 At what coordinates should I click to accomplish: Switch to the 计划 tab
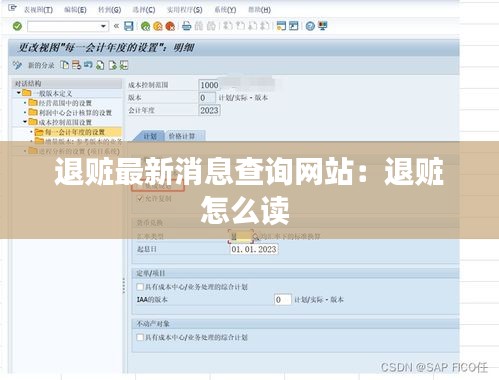click(x=150, y=136)
